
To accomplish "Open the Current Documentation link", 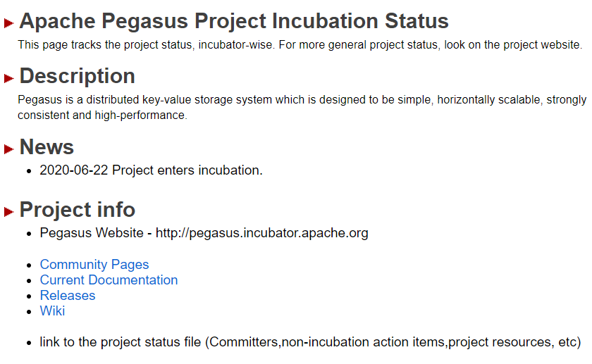I will point(109,280).
